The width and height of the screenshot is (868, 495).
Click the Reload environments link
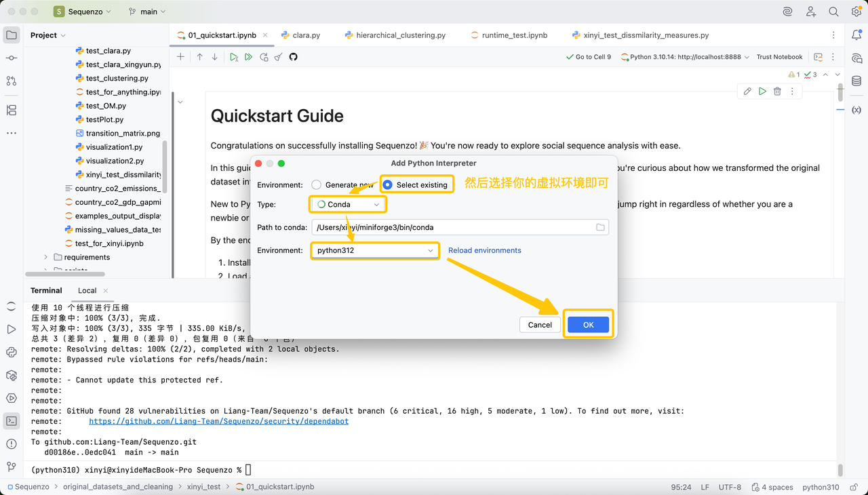(484, 250)
